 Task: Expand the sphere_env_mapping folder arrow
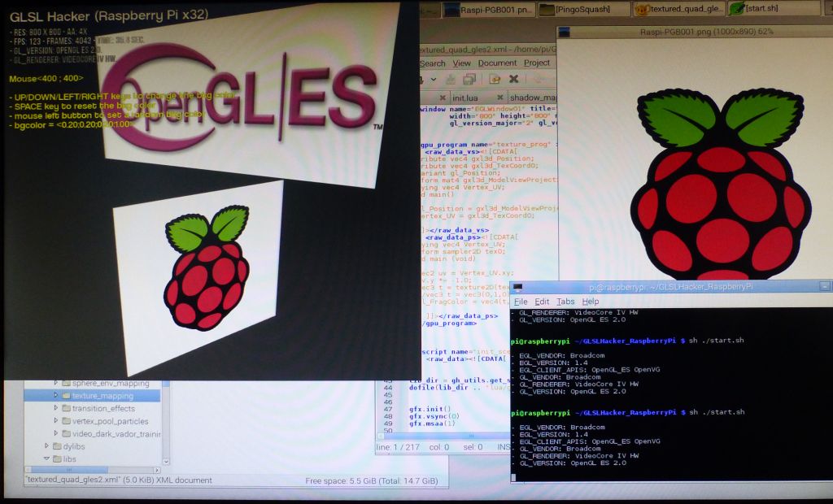(56, 383)
